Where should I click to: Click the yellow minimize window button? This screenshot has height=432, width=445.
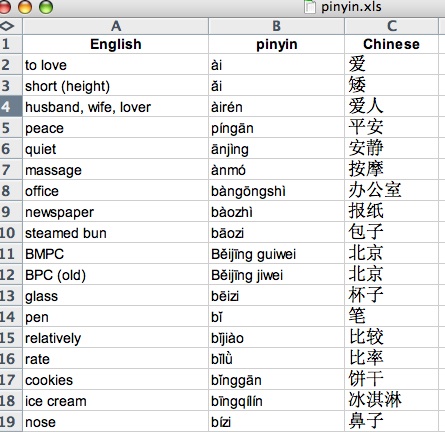(x=25, y=6)
